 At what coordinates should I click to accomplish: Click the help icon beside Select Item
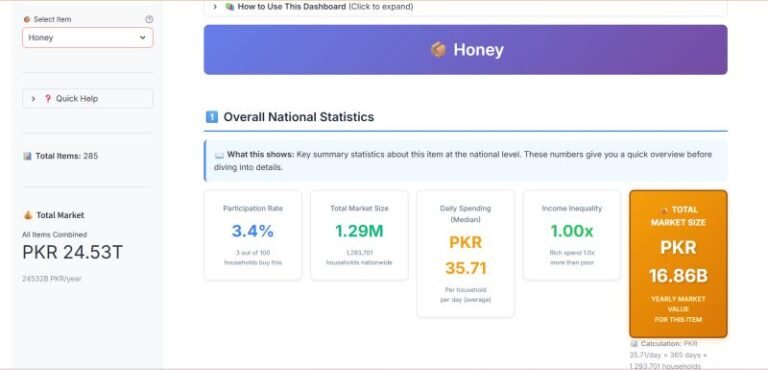149,19
